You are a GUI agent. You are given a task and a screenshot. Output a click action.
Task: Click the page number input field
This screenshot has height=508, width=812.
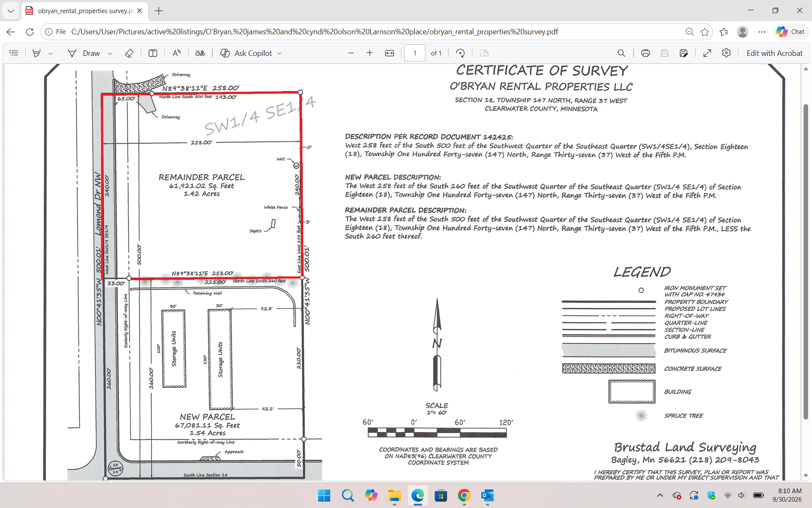tap(415, 53)
